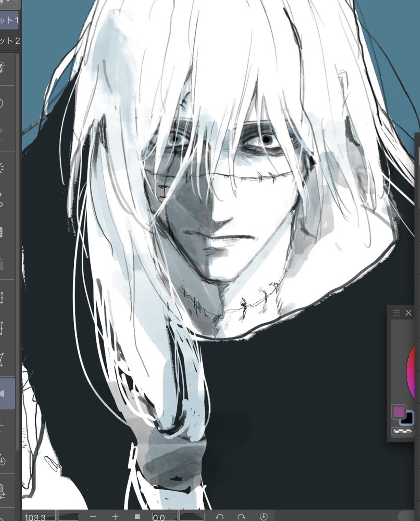The image size is (420, 521).
Task: Close the floating color wheel panel
Action: (408, 313)
